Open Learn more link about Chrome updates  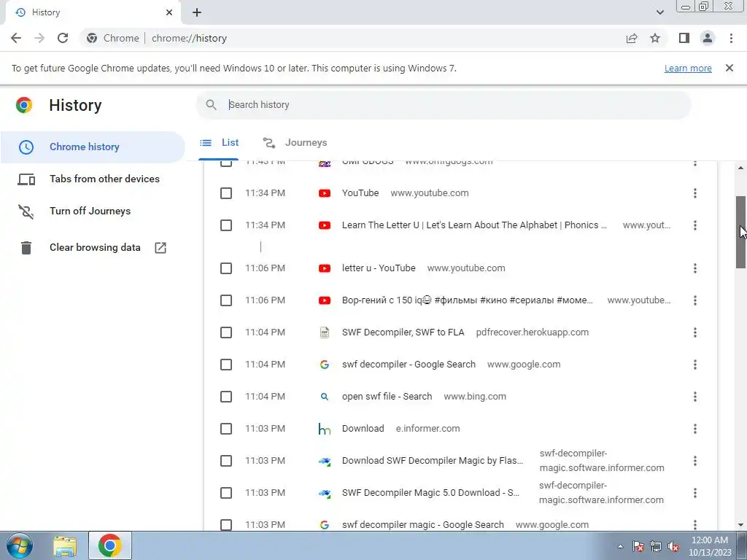(688, 68)
